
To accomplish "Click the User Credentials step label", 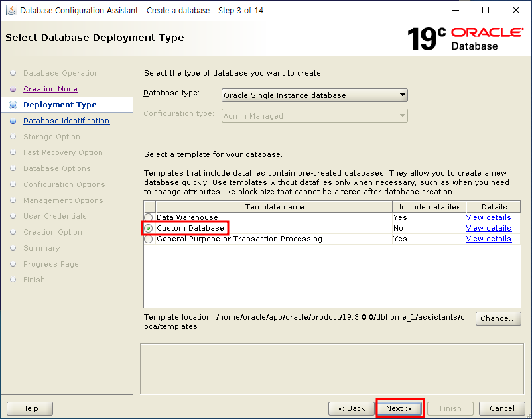I will click(54, 216).
